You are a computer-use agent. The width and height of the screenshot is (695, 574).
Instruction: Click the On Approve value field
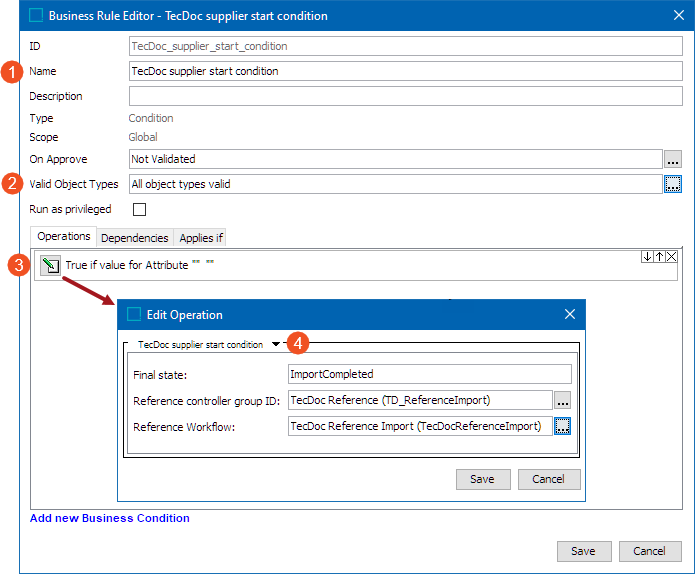396,159
